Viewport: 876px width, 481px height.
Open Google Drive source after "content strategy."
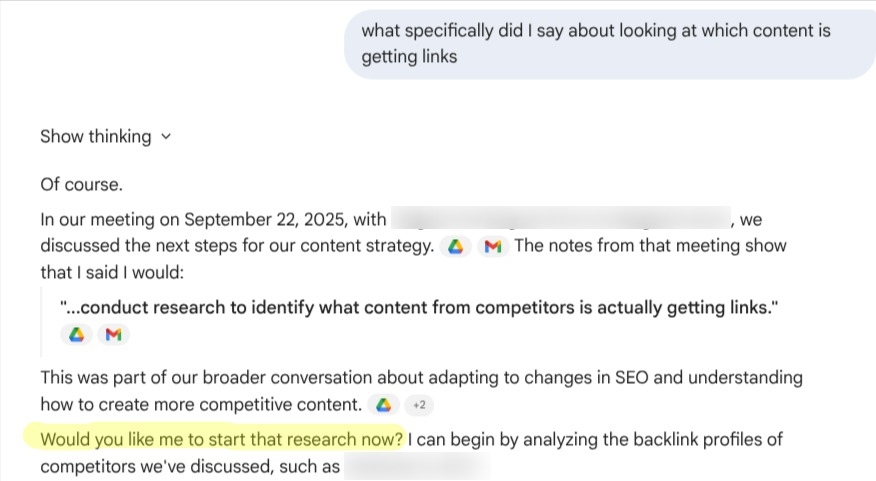tap(456, 246)
